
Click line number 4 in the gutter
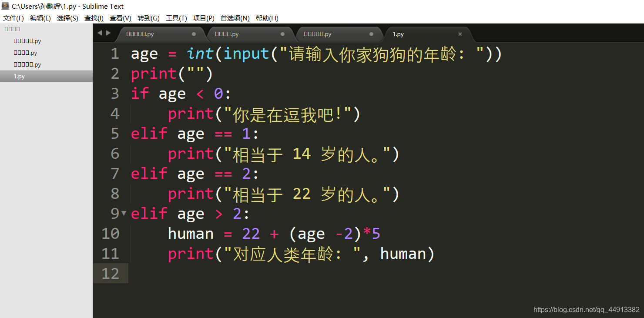coord(115,114)
